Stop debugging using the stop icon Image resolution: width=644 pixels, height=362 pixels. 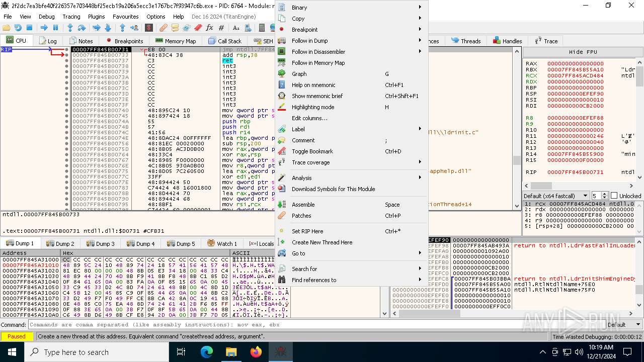pos(29,28)
